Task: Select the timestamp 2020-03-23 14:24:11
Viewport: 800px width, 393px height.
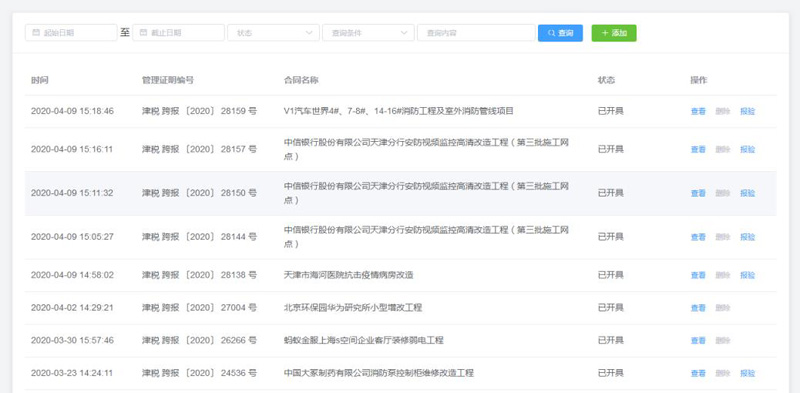Action: pos(72,373)
